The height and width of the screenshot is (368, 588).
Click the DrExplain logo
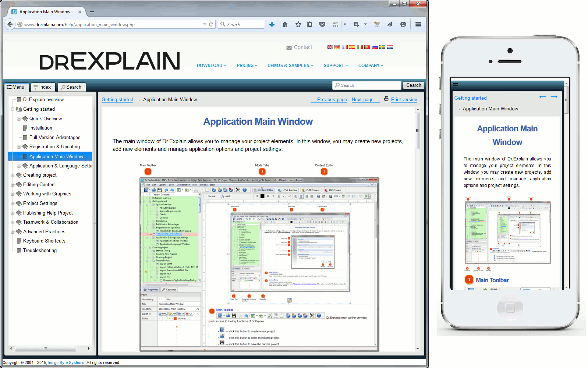click(x=110, y=61)
